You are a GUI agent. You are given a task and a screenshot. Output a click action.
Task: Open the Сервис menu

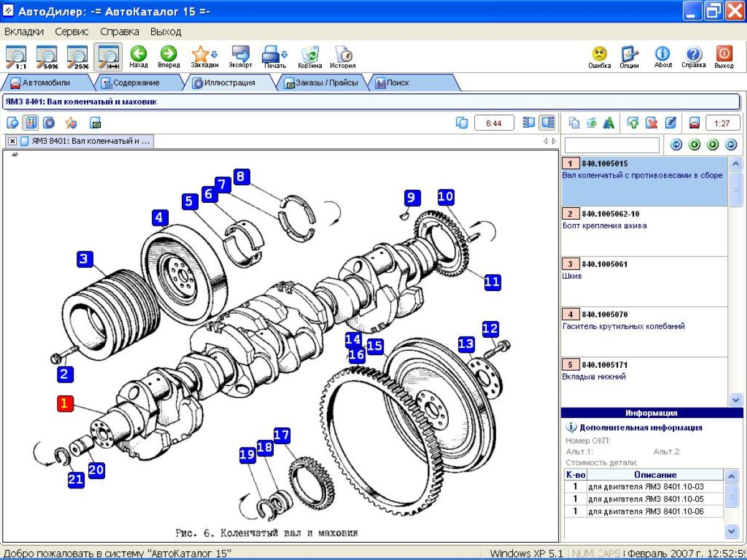(x=72, y=31)
